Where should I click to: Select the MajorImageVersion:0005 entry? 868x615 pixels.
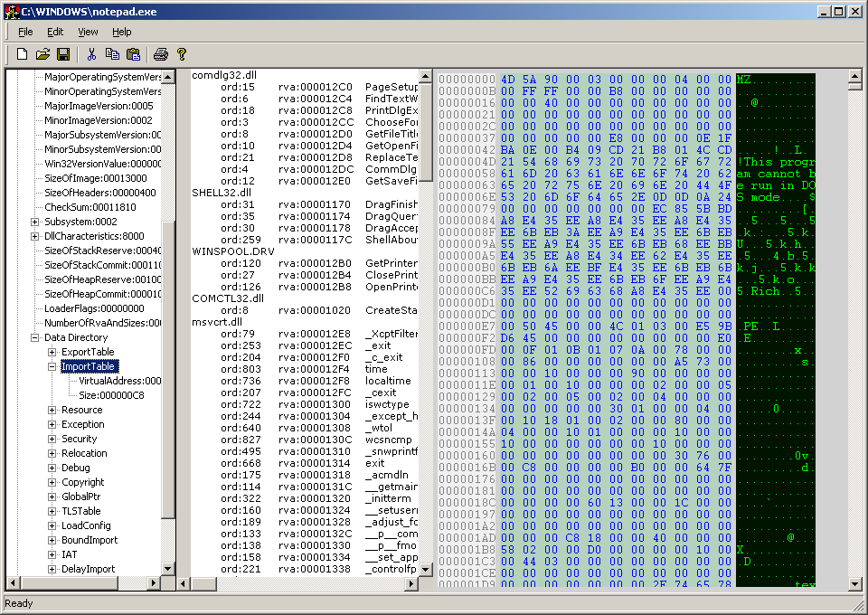pos(99,106)
